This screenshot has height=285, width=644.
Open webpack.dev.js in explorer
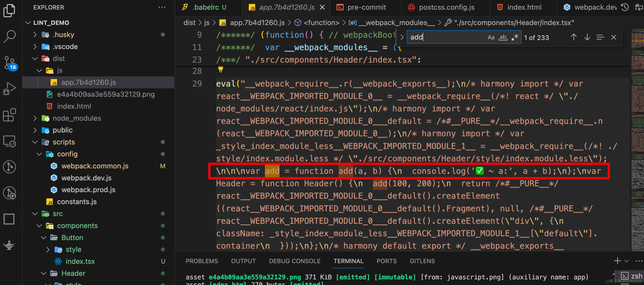[98, 178]
